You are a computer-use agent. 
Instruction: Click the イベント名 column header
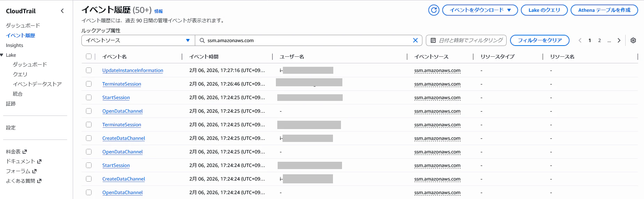pyautogui.click(x=114, y=56)
